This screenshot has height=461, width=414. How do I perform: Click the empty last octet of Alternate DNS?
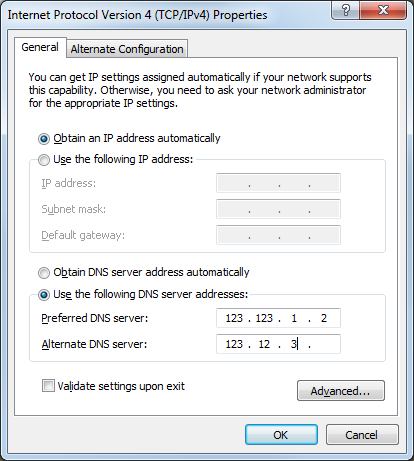point(324,344)
